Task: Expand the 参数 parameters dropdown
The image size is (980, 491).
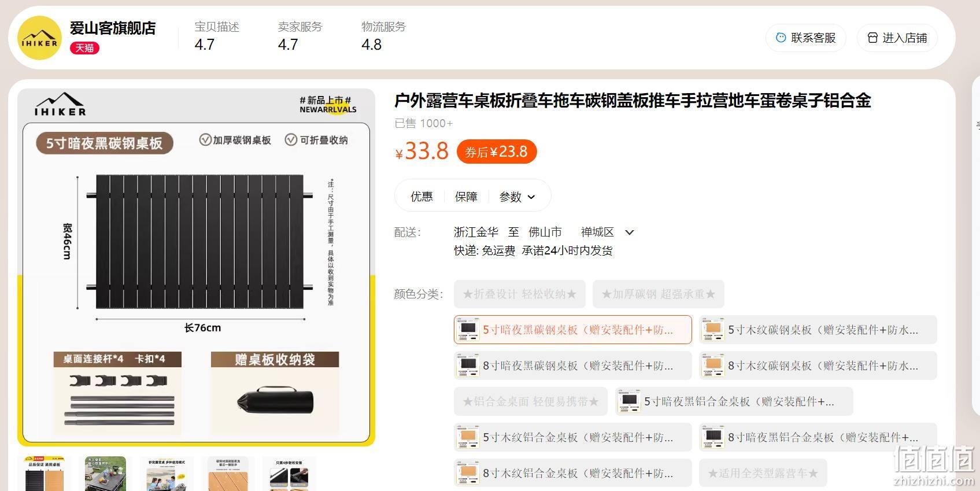Action: click(517, 197)
